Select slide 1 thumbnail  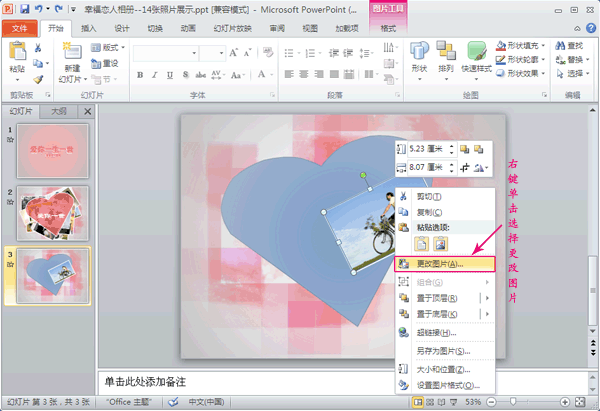click(52, 150)
